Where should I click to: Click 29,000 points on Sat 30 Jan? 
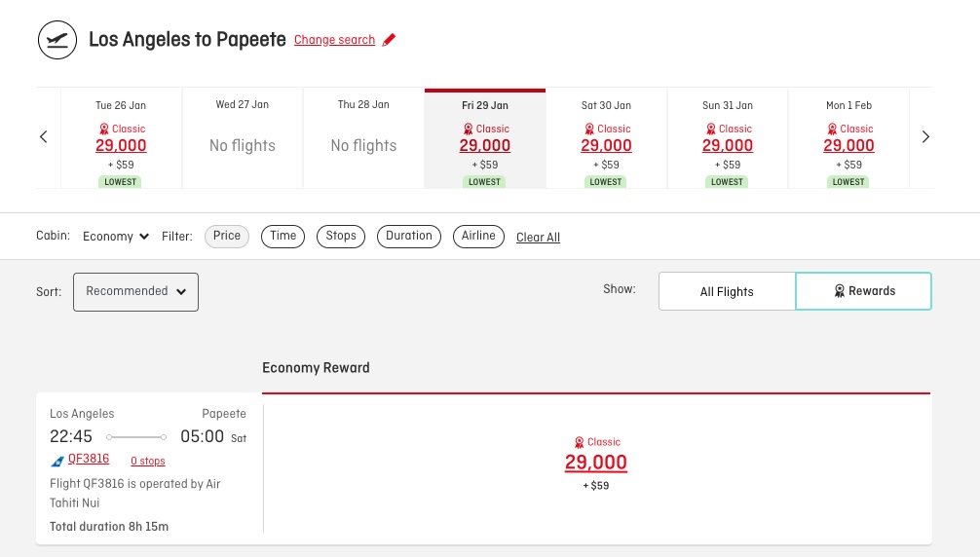coord(606,145)
